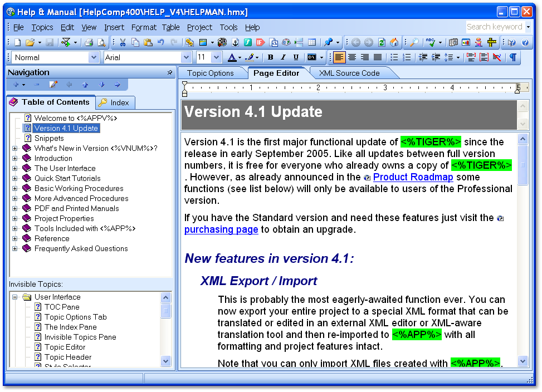542x392 pixels.
Task: Insert a movie with film reel icon
Action: click(222, 42)
